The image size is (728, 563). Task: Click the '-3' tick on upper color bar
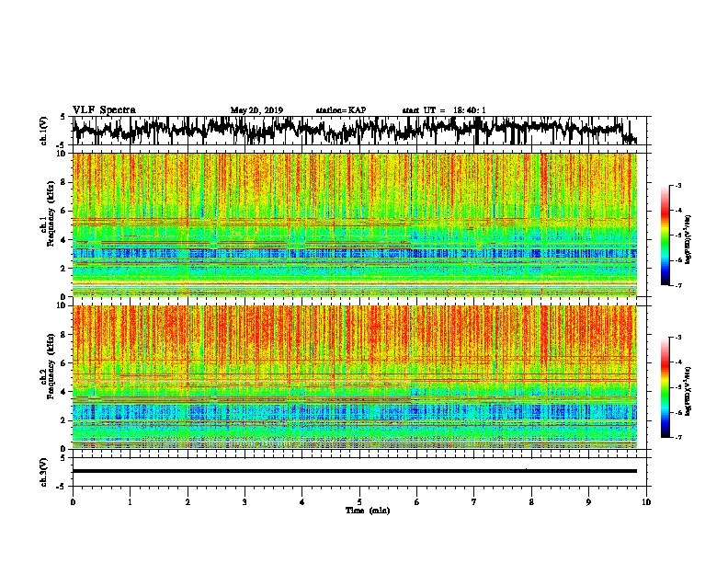pyautogui.click(x=677, y=185)
